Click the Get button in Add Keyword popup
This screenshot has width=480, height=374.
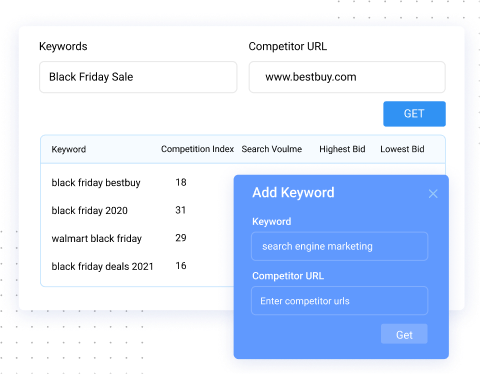(404, 334)
